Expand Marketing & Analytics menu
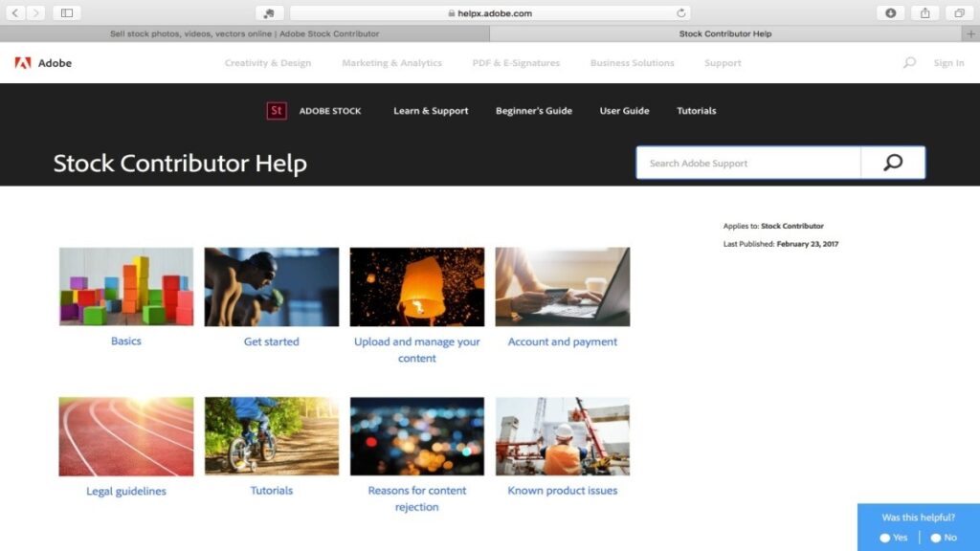This screenshot has height=551, width=980. click(x=391, y=63)
